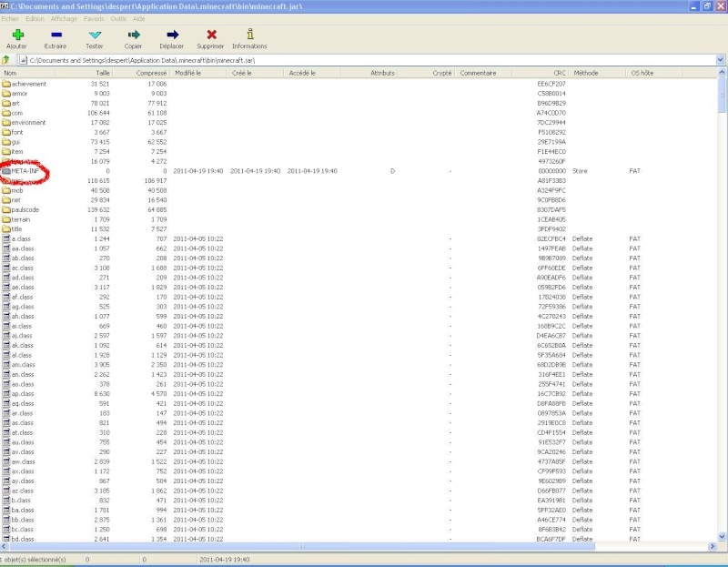This screenshot has width=728, height=567.
Task: Select the am.class file name
Action: point(24,365)
